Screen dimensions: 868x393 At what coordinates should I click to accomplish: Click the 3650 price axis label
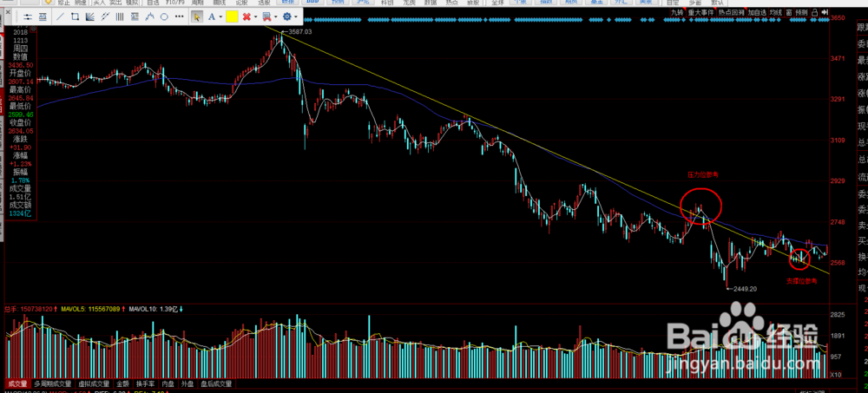point(837,17)
